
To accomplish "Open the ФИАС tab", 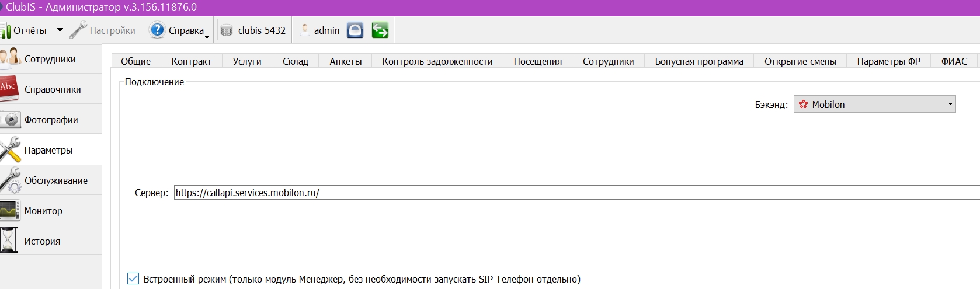I will 954,61.
